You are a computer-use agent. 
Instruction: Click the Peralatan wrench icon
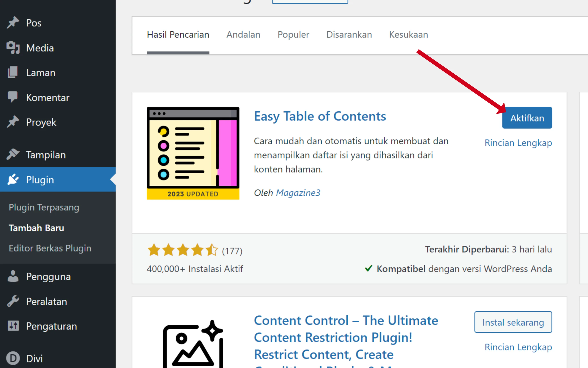point(13,301)
